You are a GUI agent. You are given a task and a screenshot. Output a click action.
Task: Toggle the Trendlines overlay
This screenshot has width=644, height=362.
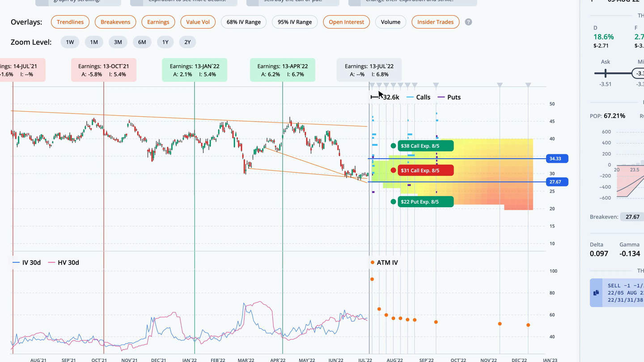70,22
